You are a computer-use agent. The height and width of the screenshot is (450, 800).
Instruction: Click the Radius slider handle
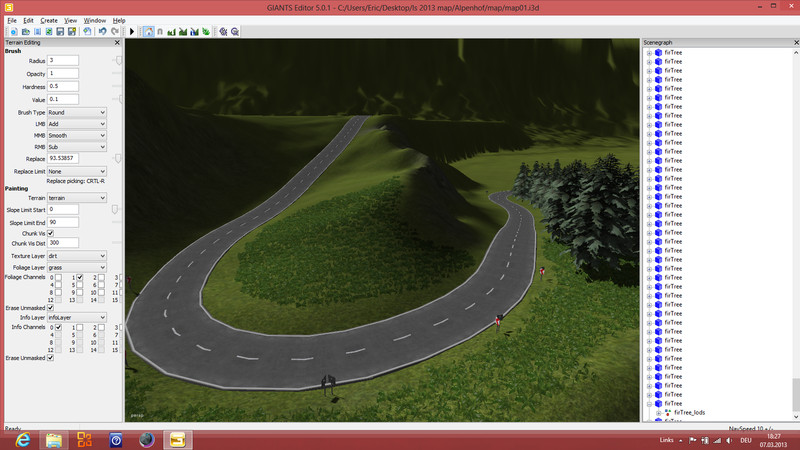pos(119,61)
